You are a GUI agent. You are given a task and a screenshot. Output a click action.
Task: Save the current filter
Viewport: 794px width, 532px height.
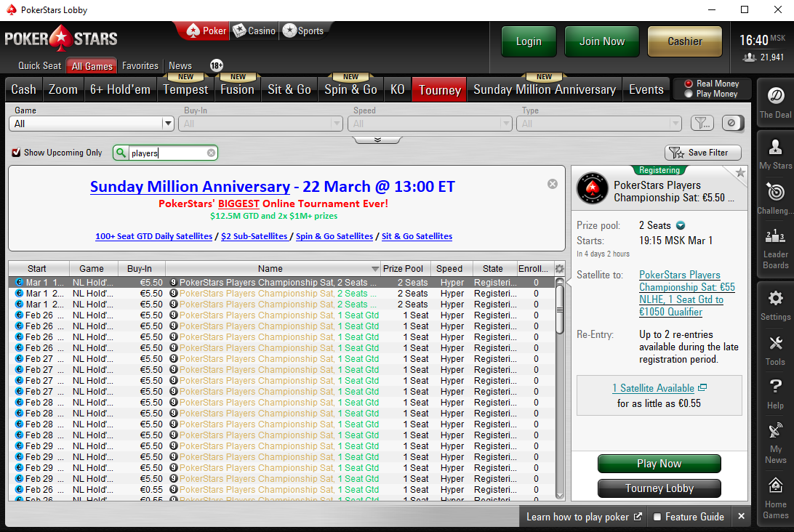click(703, 153)
